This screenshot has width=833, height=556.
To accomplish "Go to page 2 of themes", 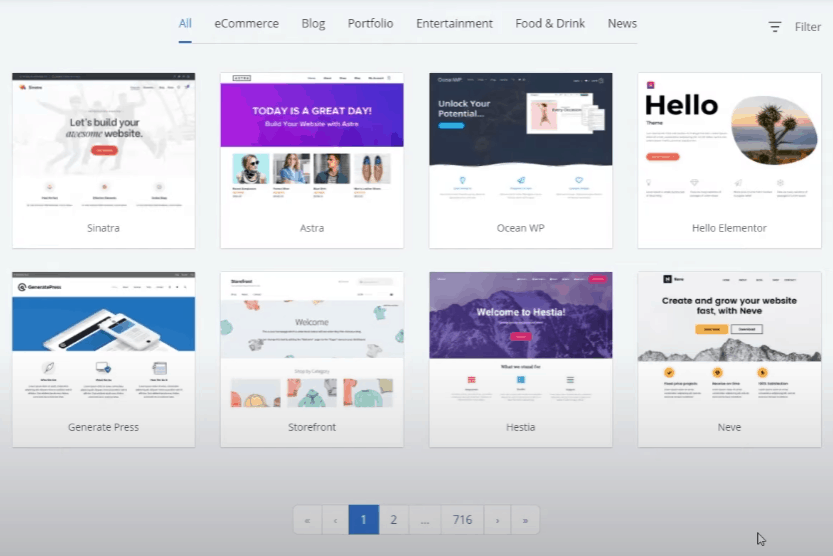I will click(394, 520).
